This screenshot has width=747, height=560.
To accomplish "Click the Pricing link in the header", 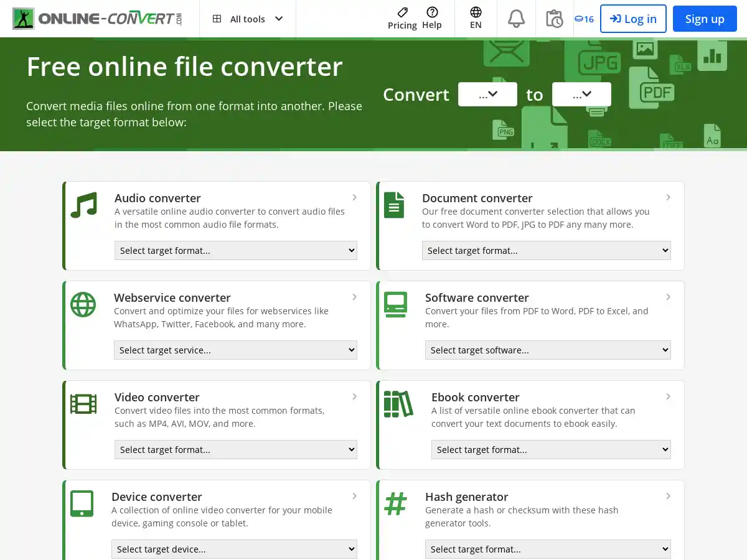I will pos(402,19).
